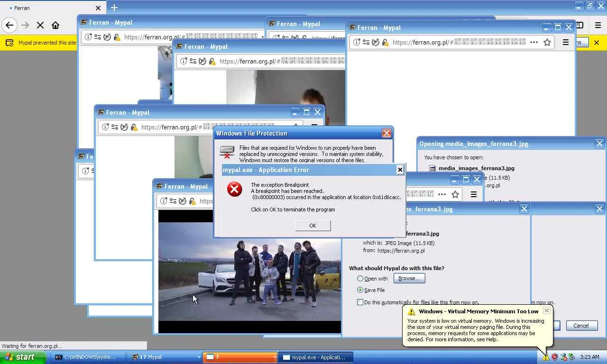Open page actions (three dots) in the blank-page Ferran window
Viewport: 607px width, 364px height.
[x=534, y=42]
